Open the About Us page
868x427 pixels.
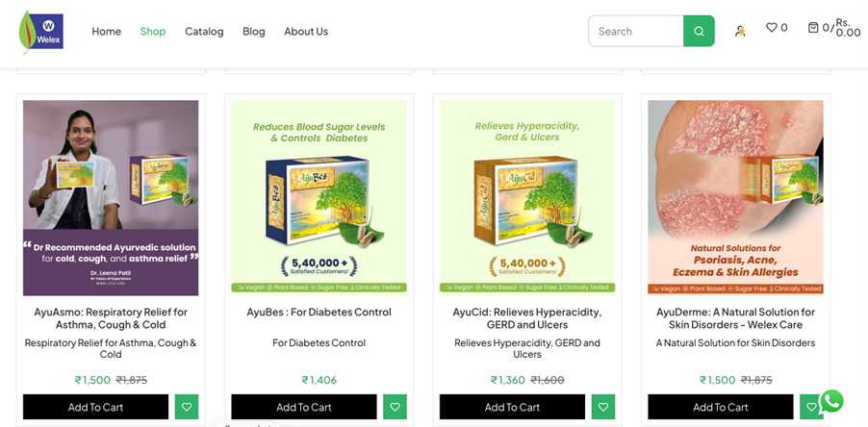[306, 32]
